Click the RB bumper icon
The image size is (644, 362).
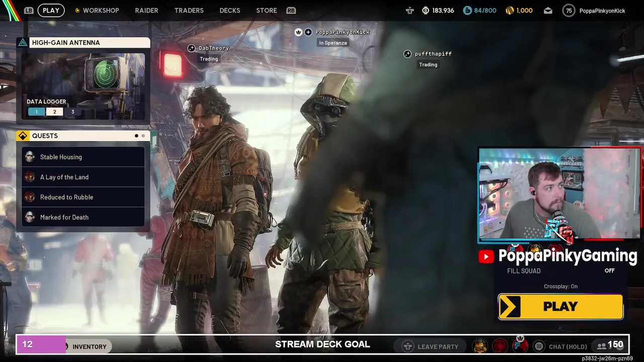coord(291,11)
